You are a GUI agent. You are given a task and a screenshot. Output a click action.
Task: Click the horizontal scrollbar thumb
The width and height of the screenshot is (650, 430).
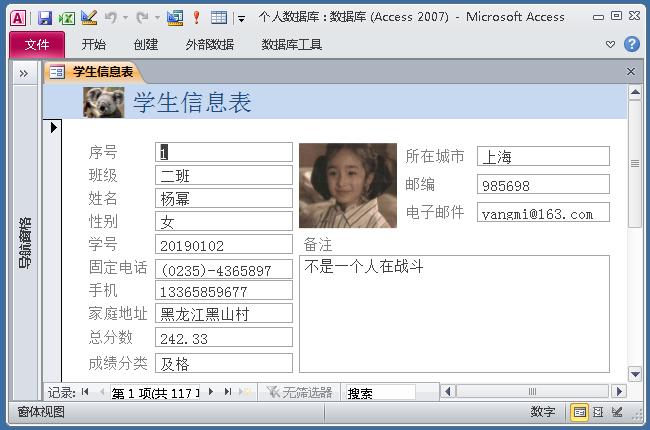(x=532, y=391)
